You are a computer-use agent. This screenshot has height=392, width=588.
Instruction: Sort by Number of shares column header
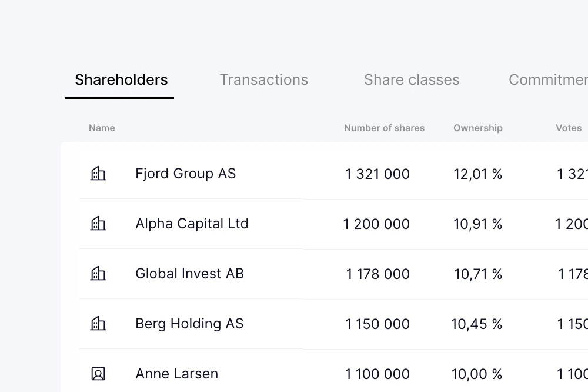coord(384,128)
